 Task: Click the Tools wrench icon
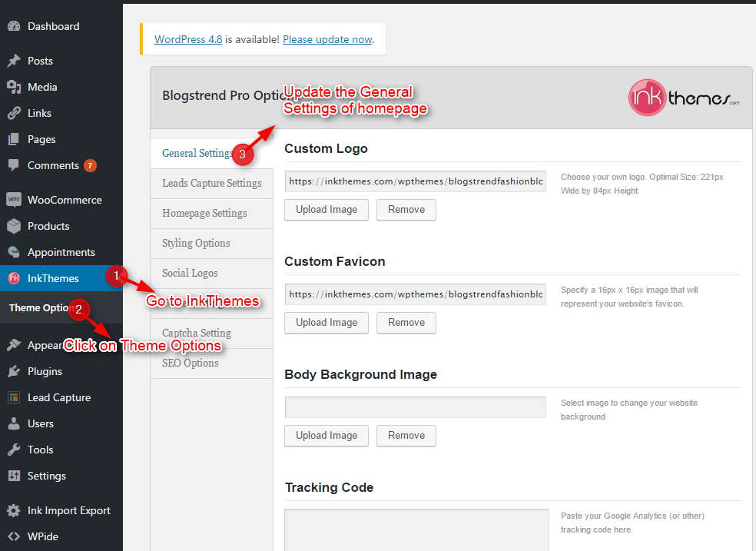[x=14, y=450]
